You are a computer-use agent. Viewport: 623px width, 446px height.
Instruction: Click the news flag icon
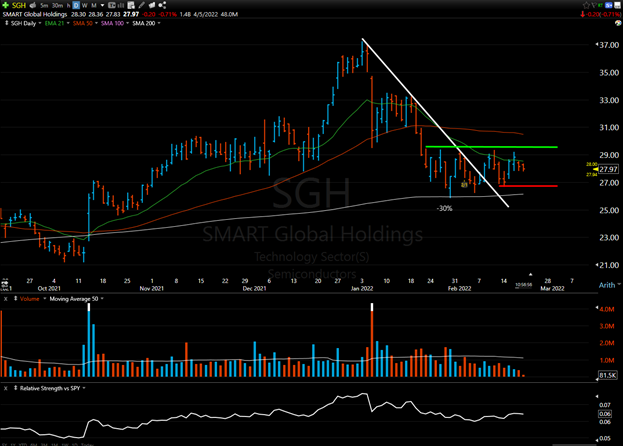pyautogui.click(x=151, y=5)
